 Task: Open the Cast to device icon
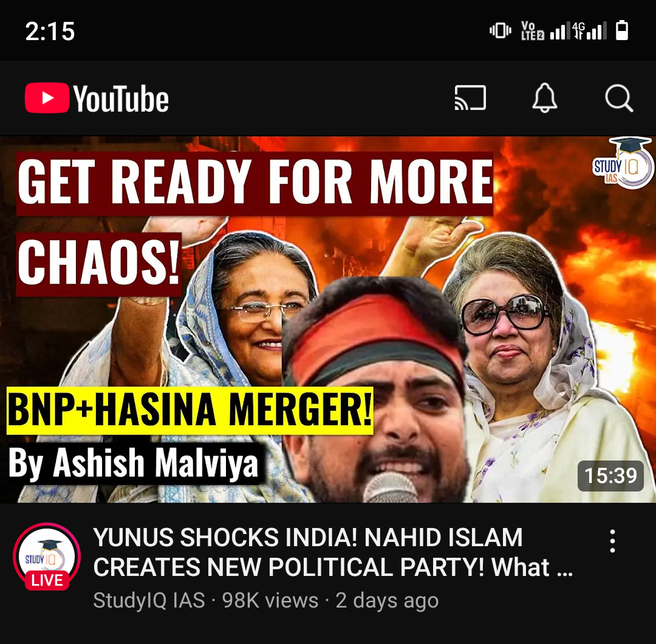tap(470, 98)
